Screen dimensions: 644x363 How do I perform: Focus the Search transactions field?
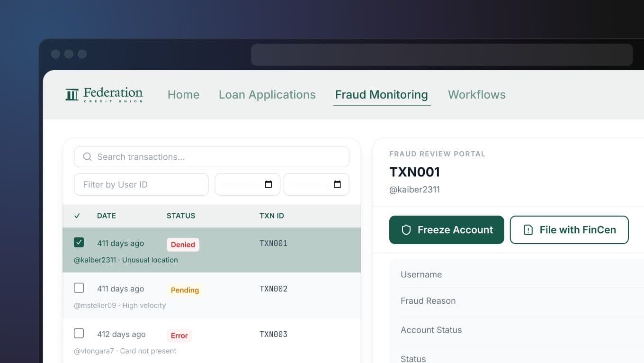[x=212, y=157]
